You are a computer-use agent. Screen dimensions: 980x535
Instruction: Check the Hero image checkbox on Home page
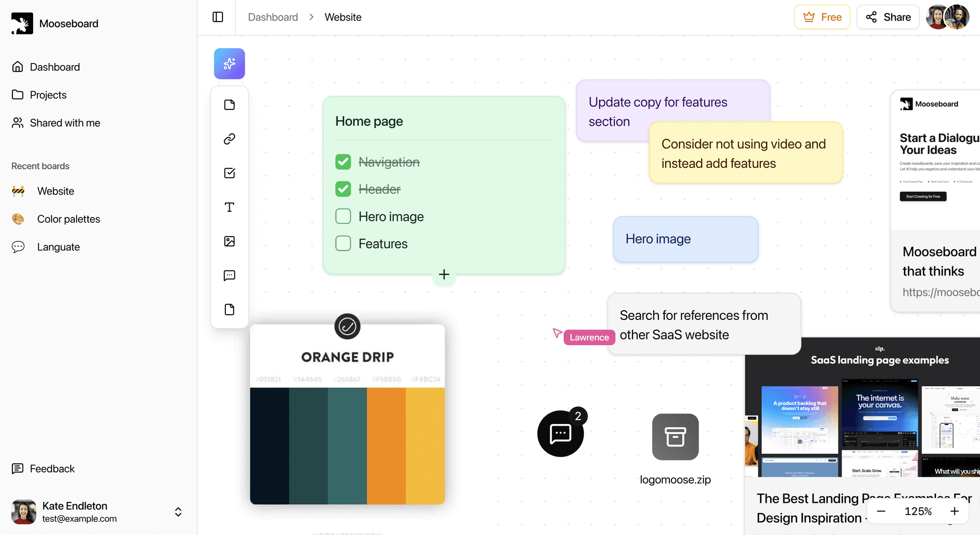(x=343, y=216)
